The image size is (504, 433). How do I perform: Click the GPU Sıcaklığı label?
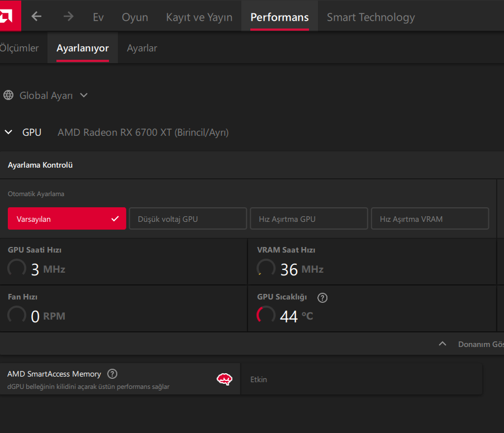pos(282,297)
